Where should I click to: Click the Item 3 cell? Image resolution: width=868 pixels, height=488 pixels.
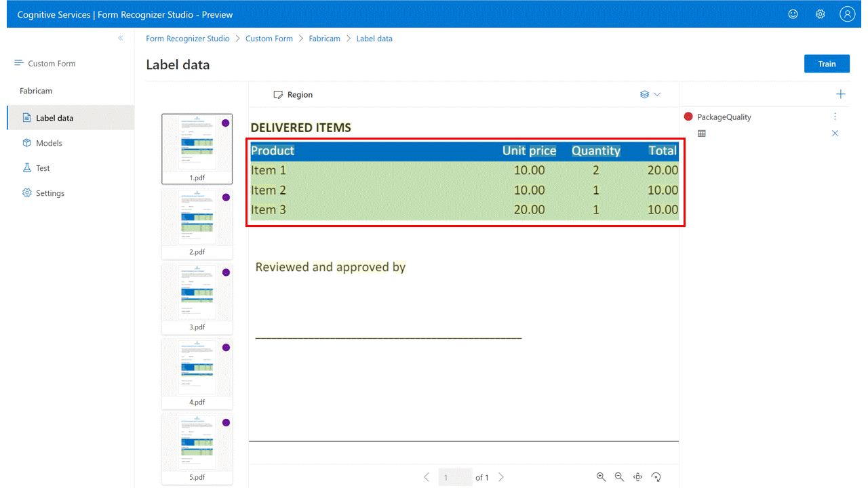(x=269, y=209)
